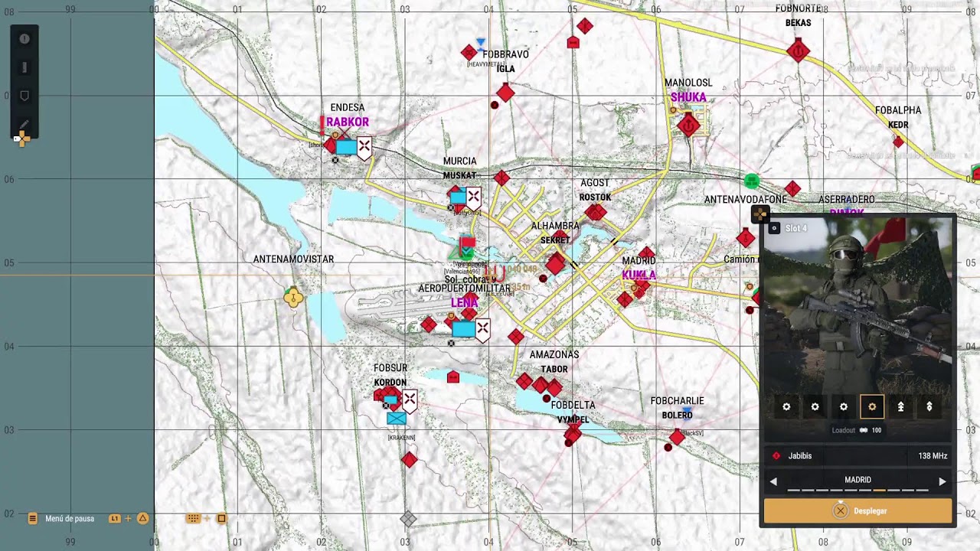Click the gray diamond marker at map bottom
This screenshot has width=980, height=551.
408,520
